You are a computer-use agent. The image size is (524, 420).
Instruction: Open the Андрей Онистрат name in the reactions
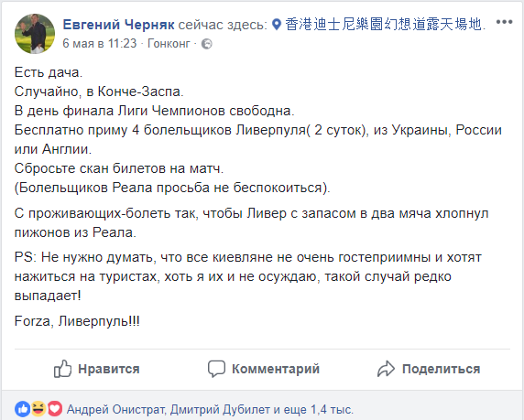point(115,409)
